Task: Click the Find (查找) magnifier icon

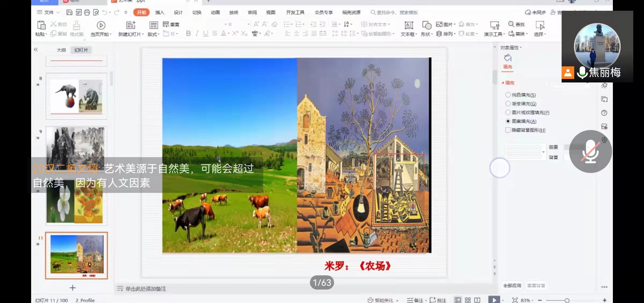Action: [511, 24]
